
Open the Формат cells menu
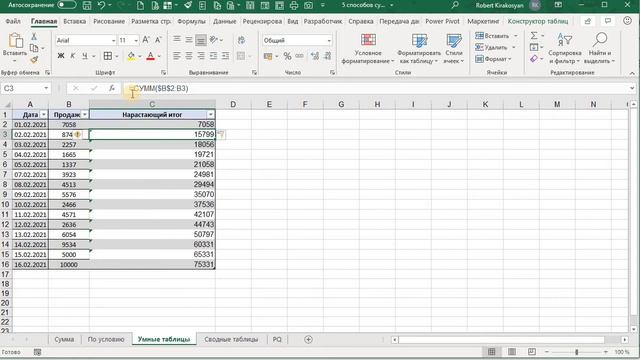point(493,59)
